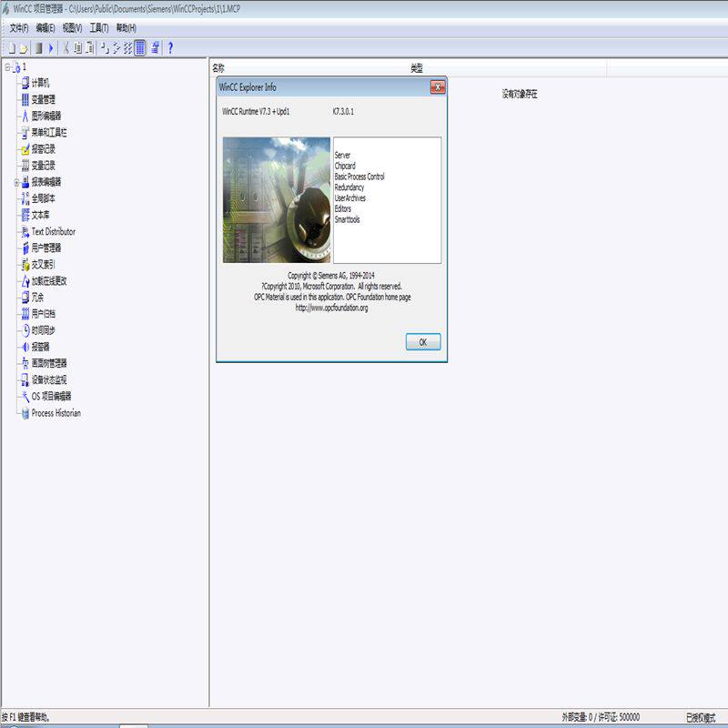The width and height of the screenshot is (728, 728).
Task: Click Server in the info list
Action: point(342,155)
